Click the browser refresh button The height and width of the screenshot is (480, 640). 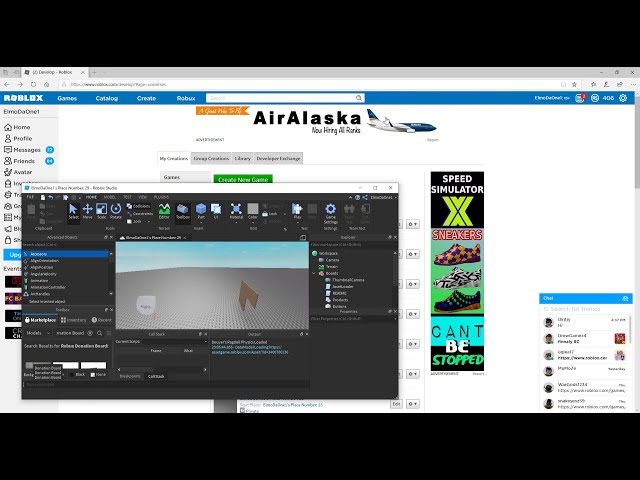point(33,84)
